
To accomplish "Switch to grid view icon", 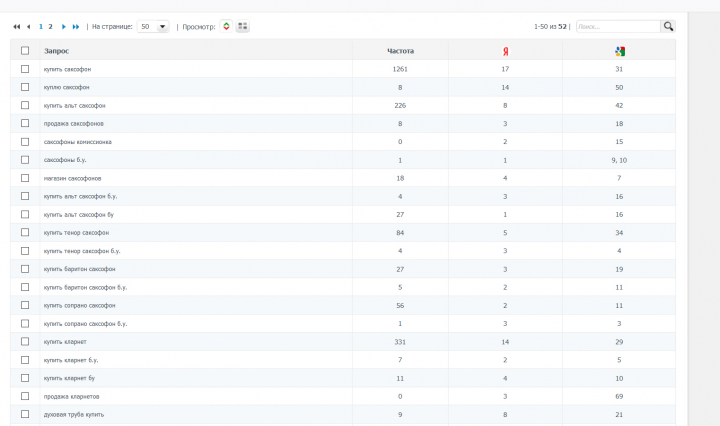I will [x=242, y=26].
